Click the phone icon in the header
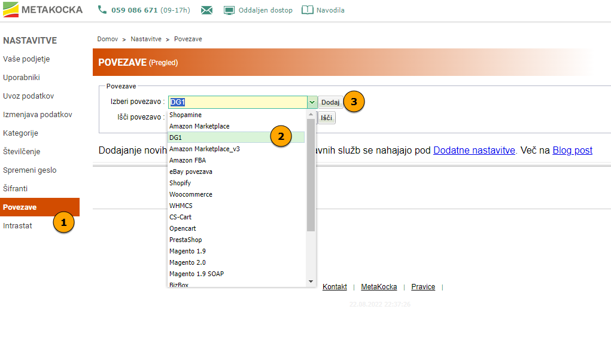The height and width of the screenshot is (364, 611). click(x=102, y=10)
